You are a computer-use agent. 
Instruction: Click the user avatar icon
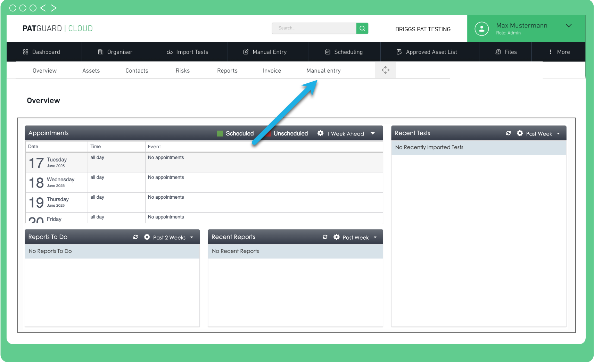click(482, 29)
